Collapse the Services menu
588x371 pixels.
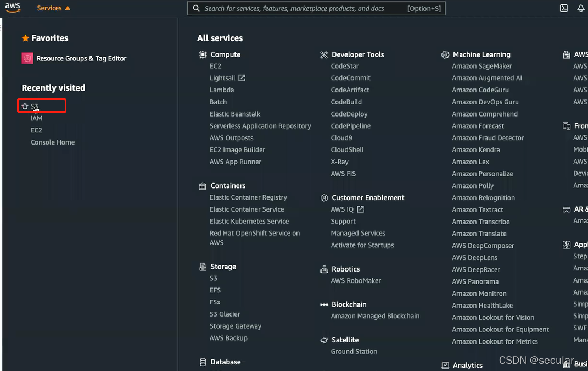click(53, 8)
